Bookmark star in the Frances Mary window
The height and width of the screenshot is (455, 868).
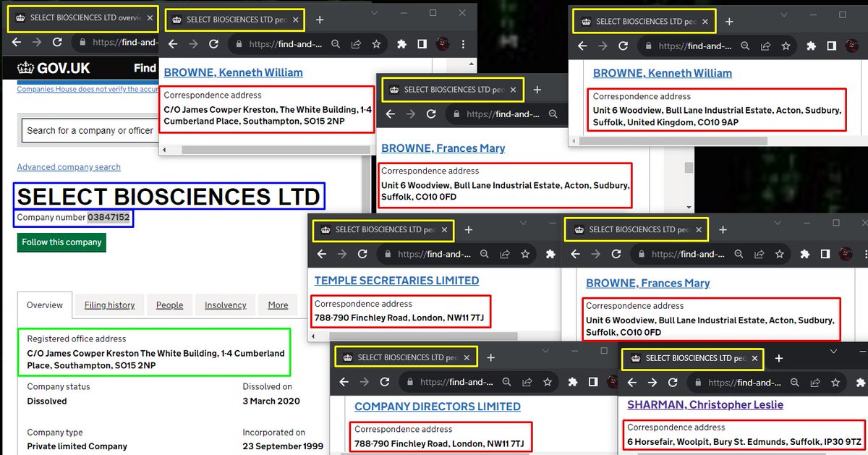(779, 254)
